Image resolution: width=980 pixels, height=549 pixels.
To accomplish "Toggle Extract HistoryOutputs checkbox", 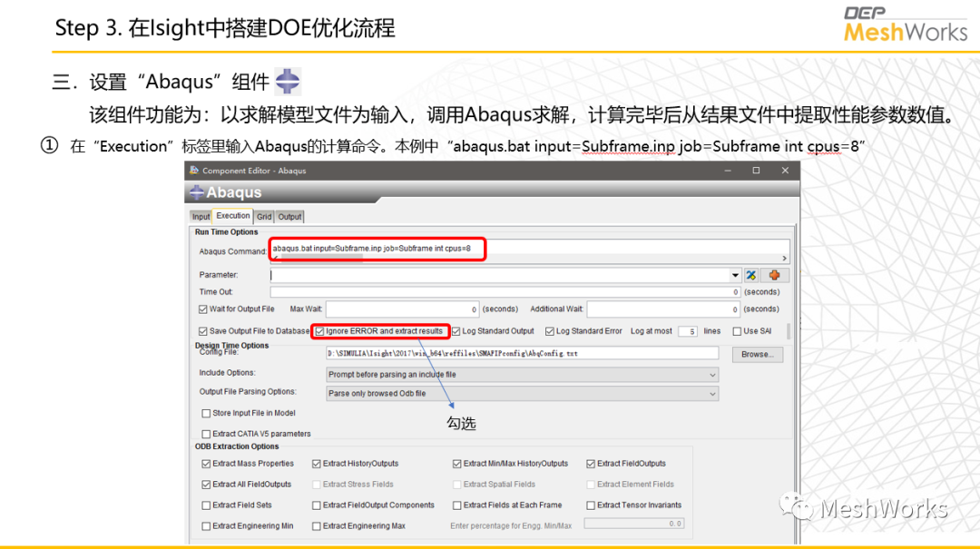I will (317, 464).
